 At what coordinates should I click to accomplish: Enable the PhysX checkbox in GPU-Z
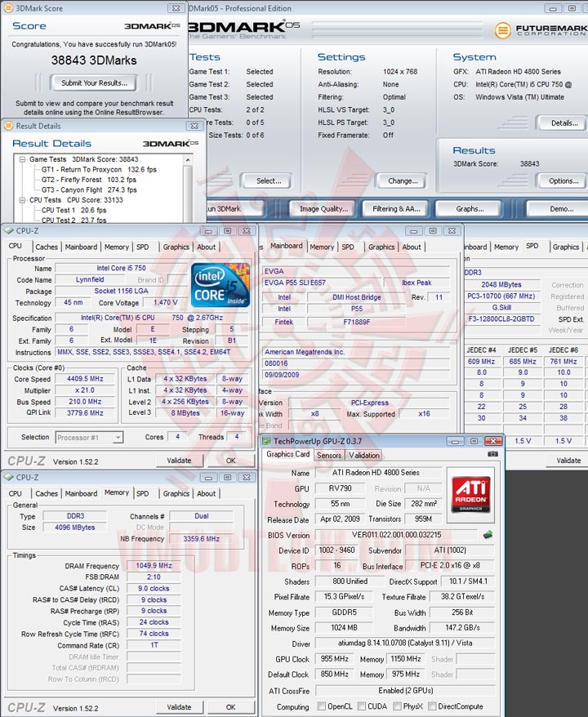point(397,706)
